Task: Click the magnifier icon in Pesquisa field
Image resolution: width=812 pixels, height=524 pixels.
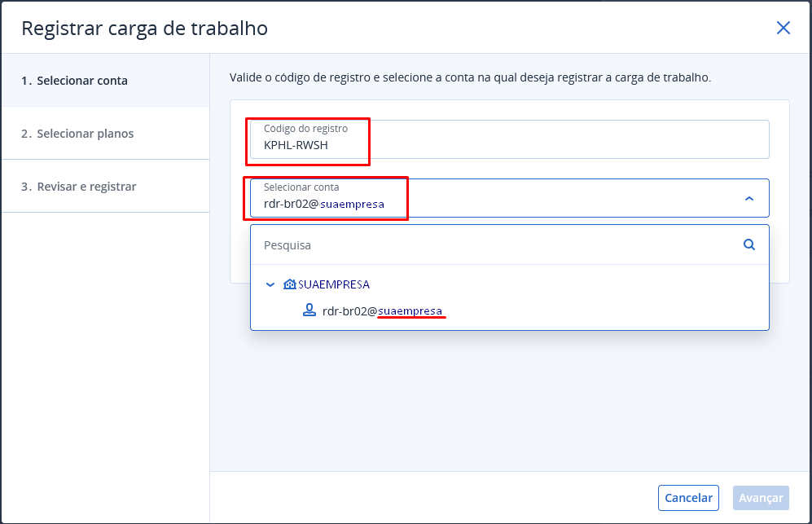Action: (x=748, y=244)
